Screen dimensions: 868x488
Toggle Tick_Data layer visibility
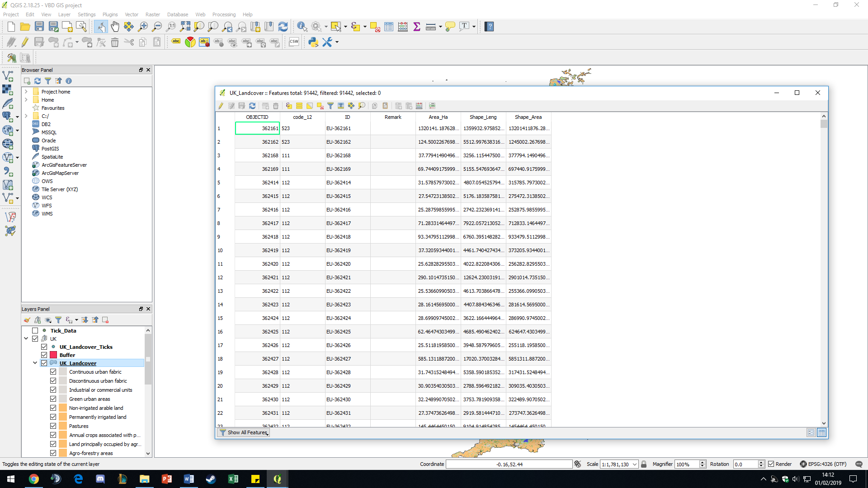(35, 331)
